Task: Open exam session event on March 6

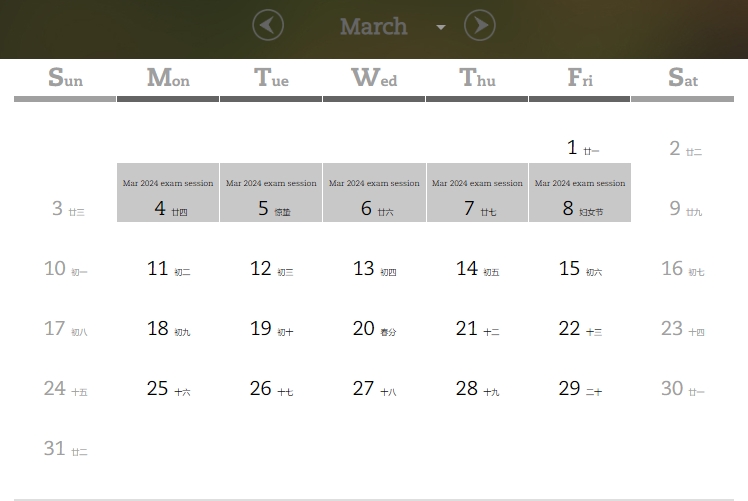Action: [374, 183]
